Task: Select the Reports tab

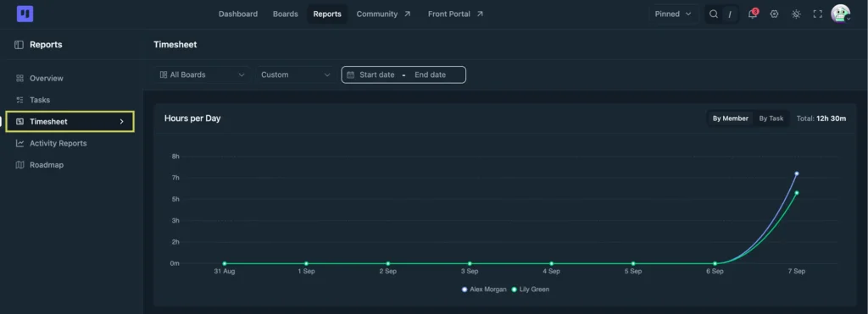Action: (x=327, y=14)
